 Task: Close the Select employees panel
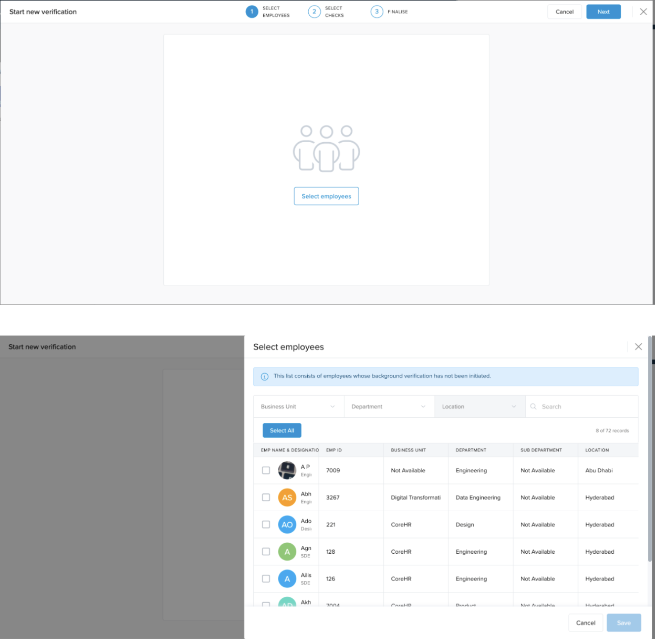coord(638,347)
